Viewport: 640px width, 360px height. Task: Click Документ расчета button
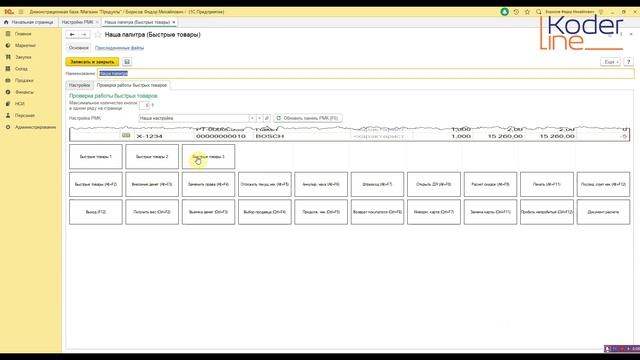pos(603,212)
